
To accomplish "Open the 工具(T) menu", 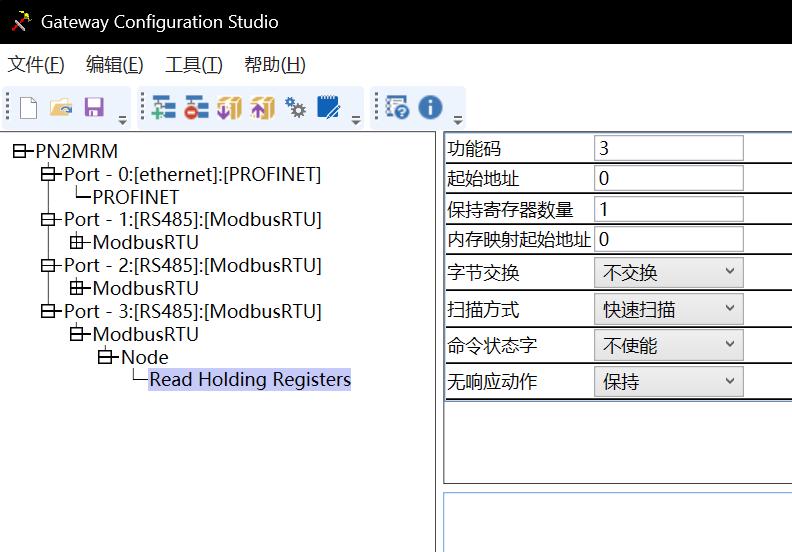I will point(193,65).
